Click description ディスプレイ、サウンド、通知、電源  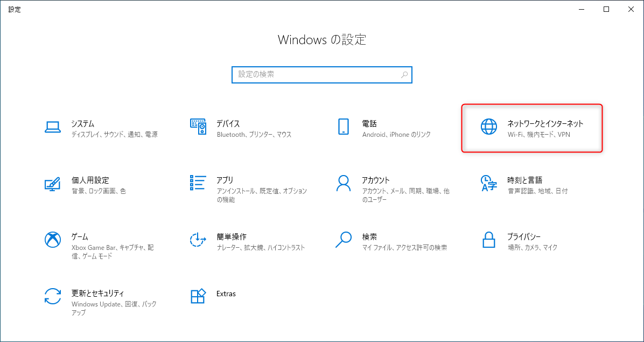pyautogui.click(x=114, y=134)
